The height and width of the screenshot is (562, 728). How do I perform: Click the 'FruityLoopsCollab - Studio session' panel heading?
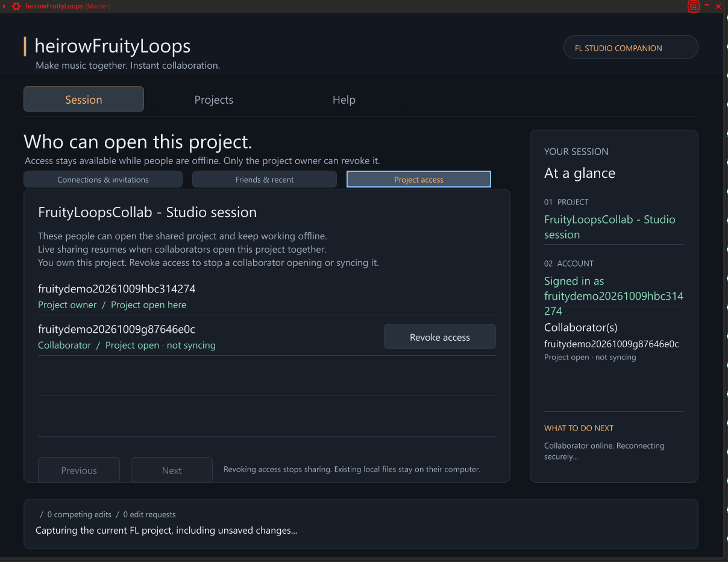pyautogui.click(x=148, y=212)
